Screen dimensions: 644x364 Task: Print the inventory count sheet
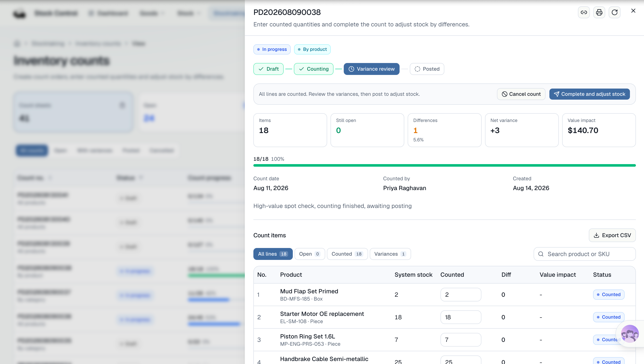coord(599,12)
